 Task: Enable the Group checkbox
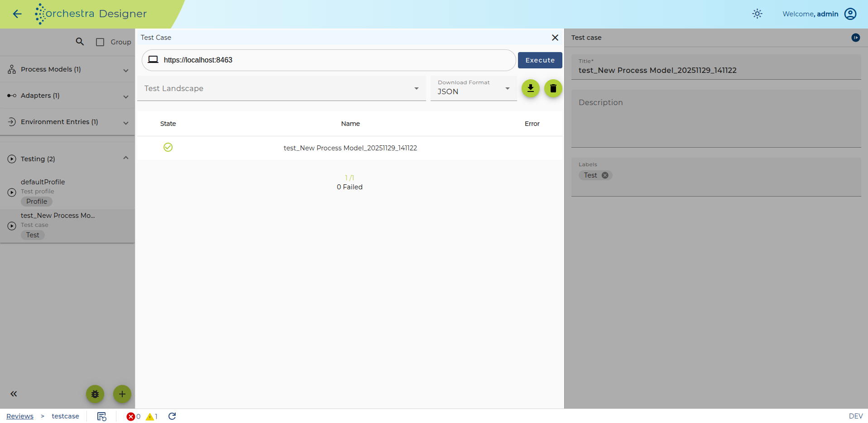(100, 42)
